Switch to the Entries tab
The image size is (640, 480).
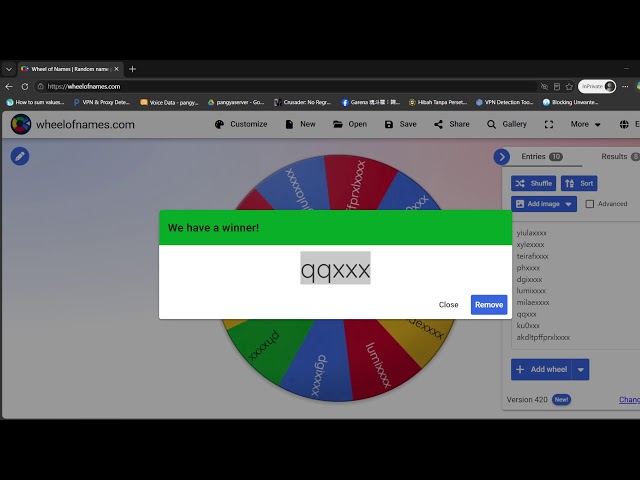point(542,157)
